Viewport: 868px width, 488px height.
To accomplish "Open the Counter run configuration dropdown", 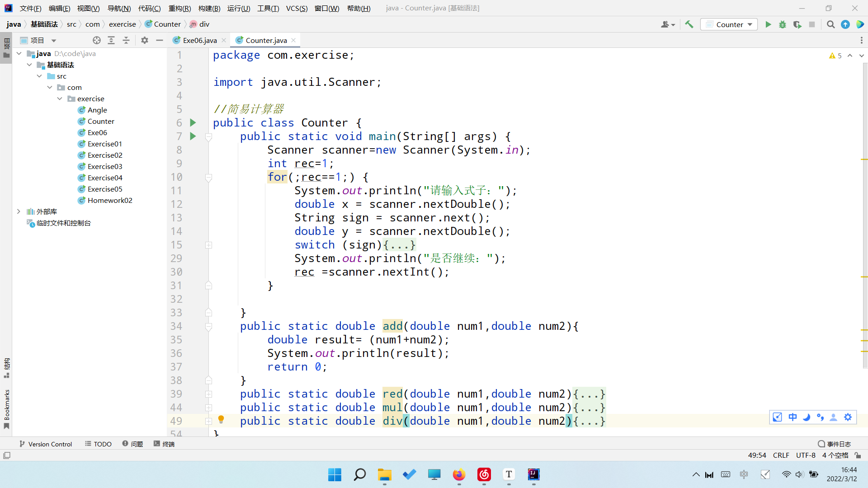I will pos(729,24).
